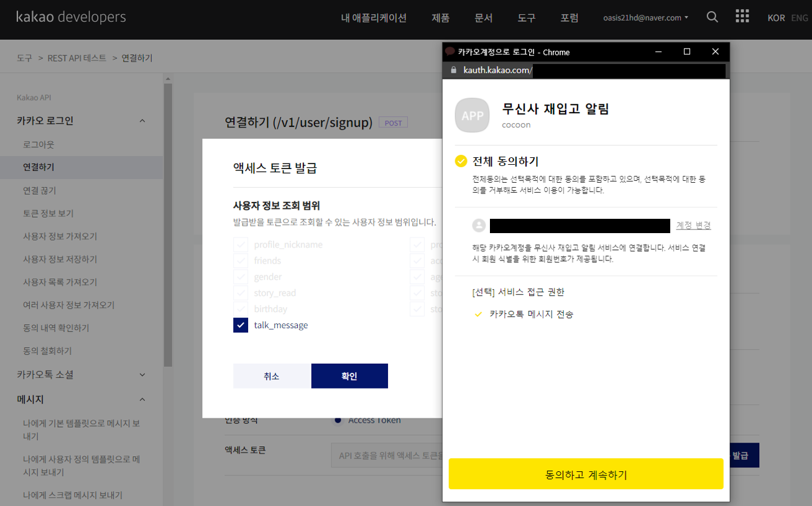Check the friends checkbox

tap(241, 260)
